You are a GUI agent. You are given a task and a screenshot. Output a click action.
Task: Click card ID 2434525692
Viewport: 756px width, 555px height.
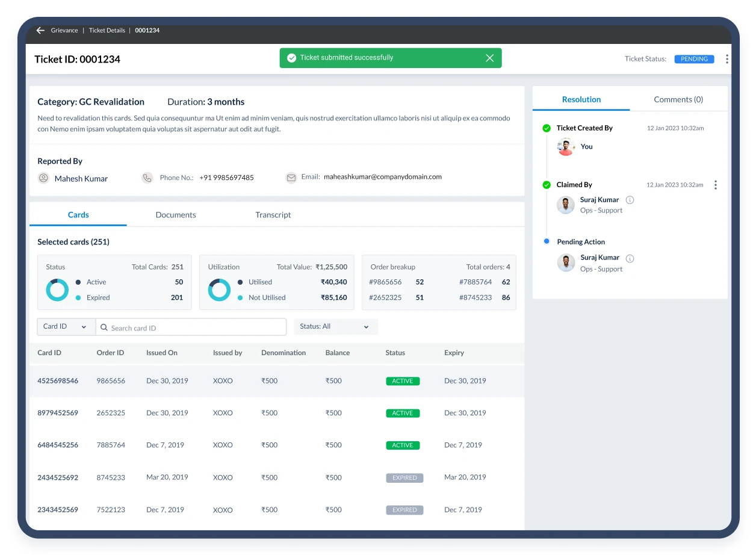click(58, 477)
